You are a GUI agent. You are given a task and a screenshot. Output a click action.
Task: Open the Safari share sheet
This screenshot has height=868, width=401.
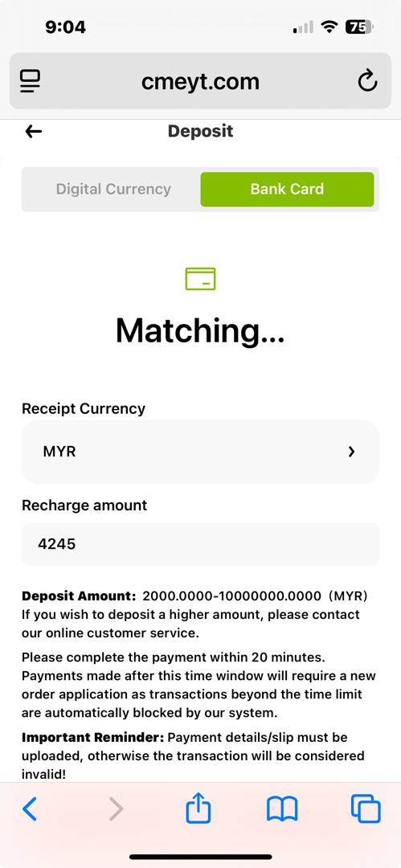[198, 807]
